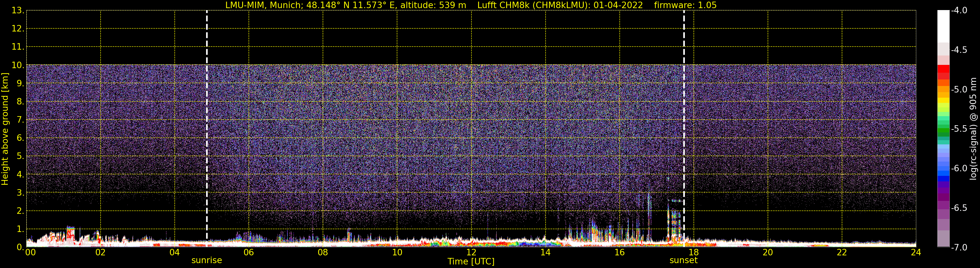Click the '8.' height axis label
The width and height of the screenshot is (980, 268).
[20, 101]
